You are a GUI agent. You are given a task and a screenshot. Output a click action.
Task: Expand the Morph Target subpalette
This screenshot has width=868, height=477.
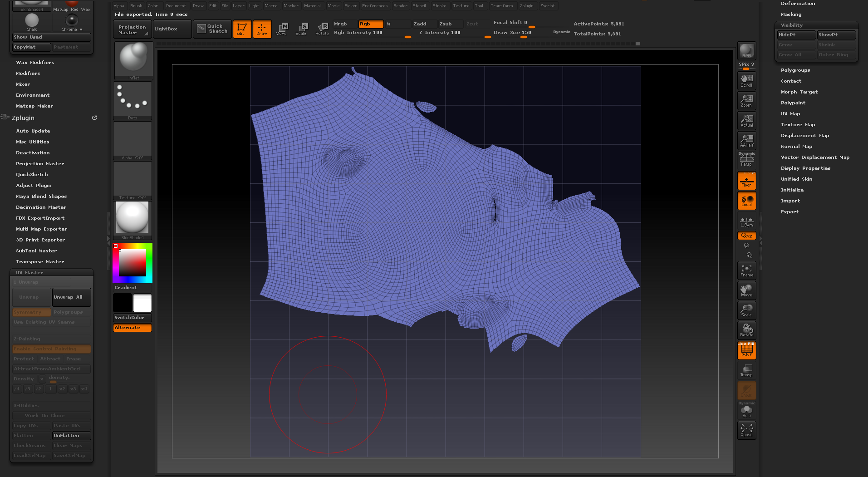pyautogui.click(x=799, y=92)
